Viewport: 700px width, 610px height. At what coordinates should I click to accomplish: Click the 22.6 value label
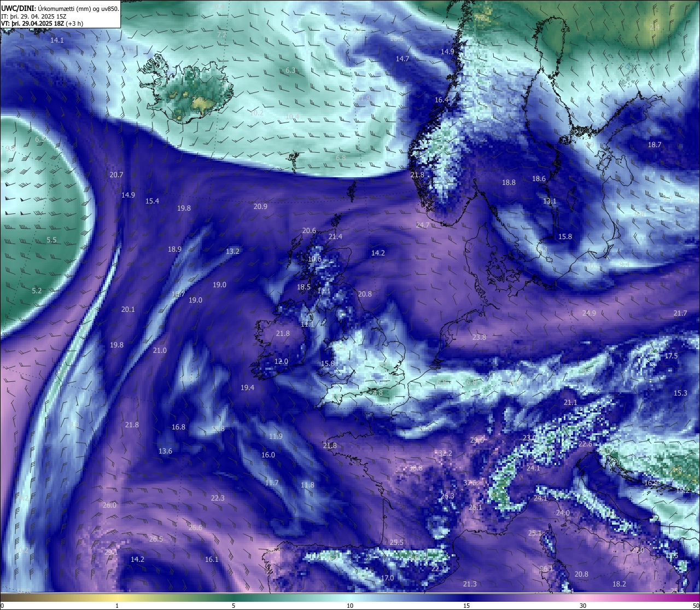585,444
